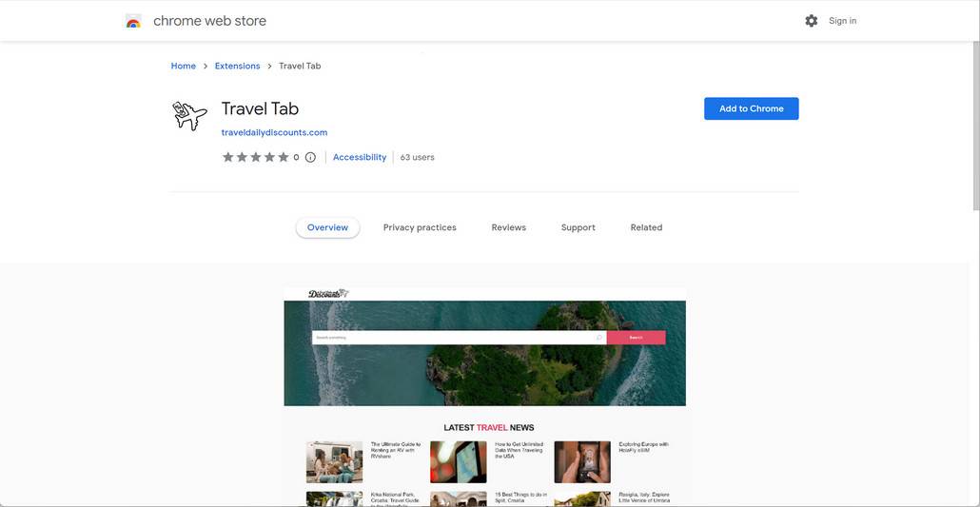The image size is (980, 507).
Task: Click the '63 users' text
Action: pyautogui.click(x=417, y=158)
